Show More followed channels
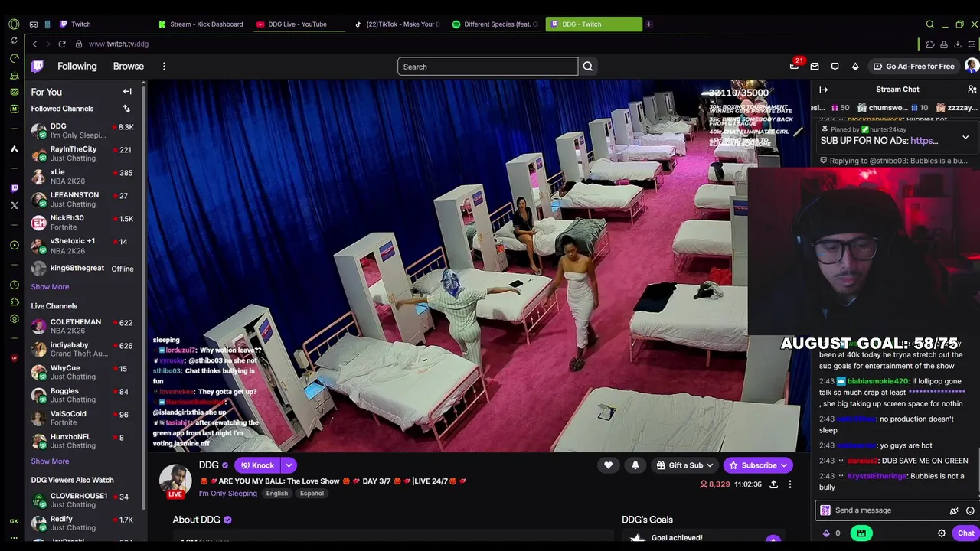 click(x=50, y=287)
